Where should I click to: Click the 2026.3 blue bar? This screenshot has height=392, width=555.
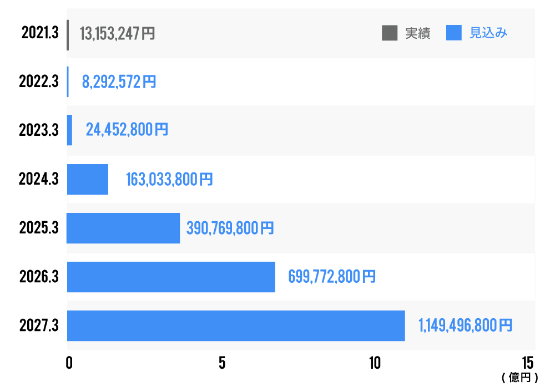click(171, 277)
